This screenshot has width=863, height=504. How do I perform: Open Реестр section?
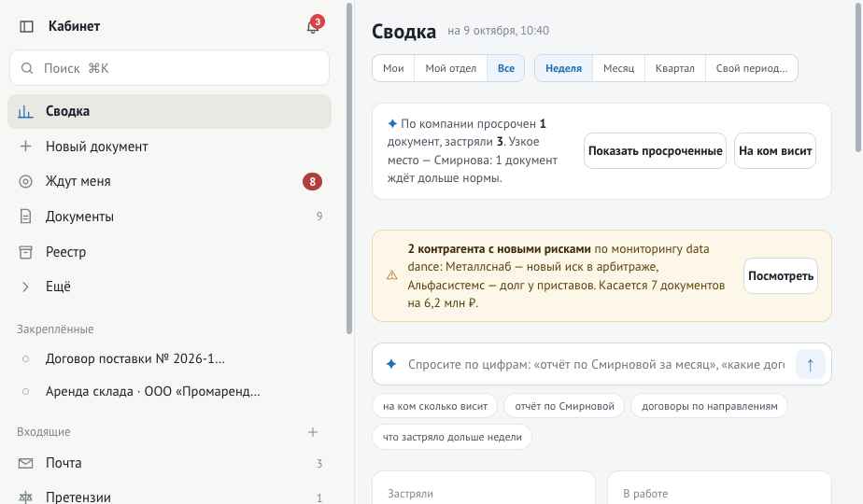pos(170,252)
